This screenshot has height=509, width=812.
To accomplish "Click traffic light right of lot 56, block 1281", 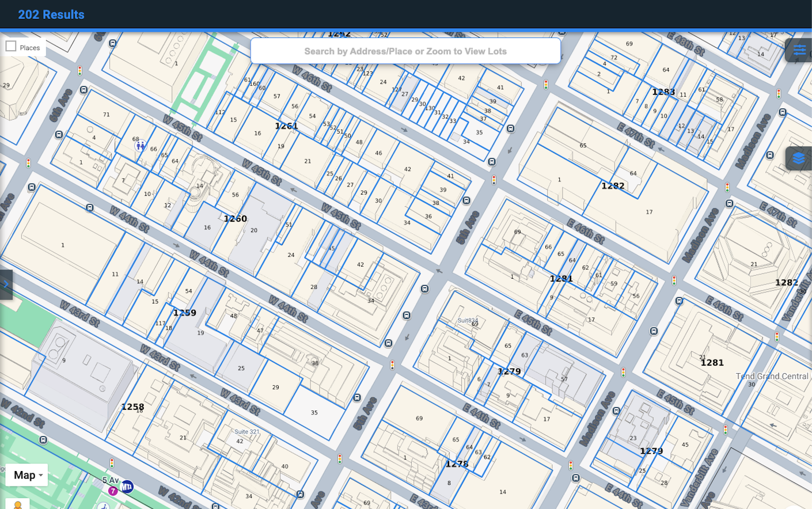I will coord(674,280).
